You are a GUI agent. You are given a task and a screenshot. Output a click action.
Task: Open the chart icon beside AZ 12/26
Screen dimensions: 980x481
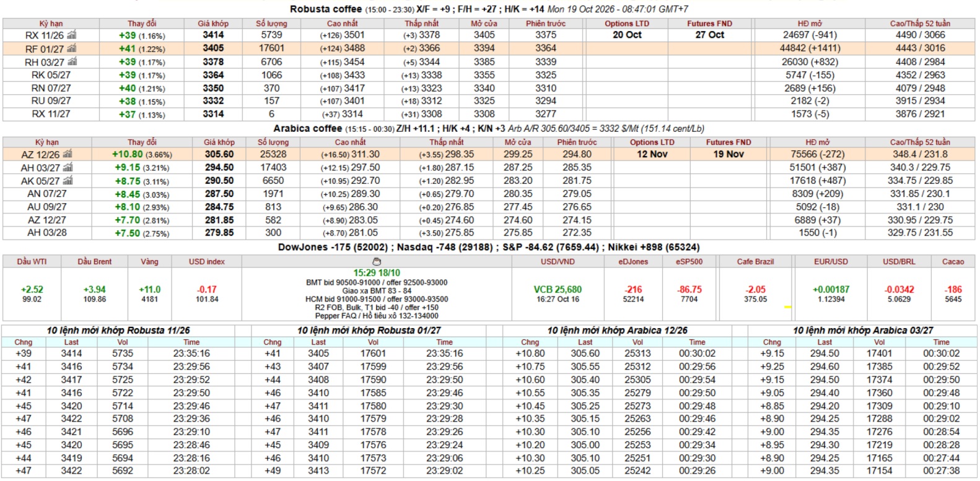pyautogui.click(x=68, y=154)
